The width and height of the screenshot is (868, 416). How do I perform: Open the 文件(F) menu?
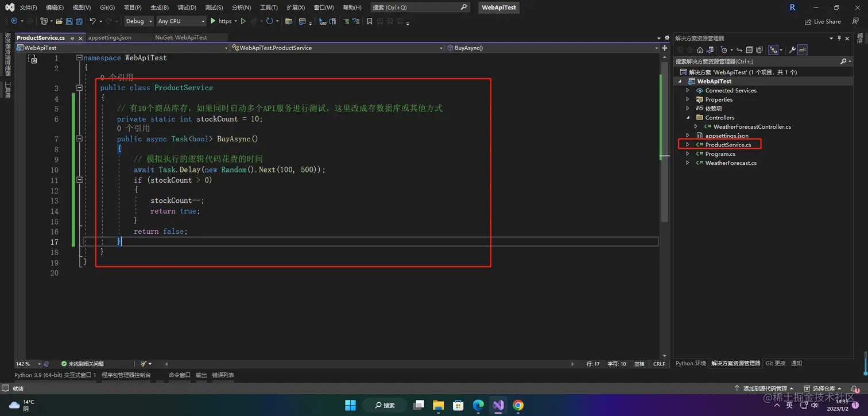coord(28,7)
